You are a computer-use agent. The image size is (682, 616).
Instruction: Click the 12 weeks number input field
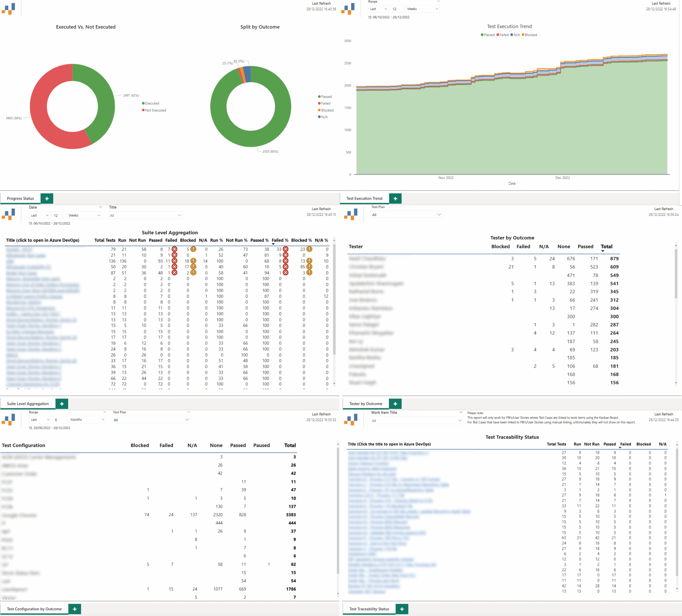point(58,215)
